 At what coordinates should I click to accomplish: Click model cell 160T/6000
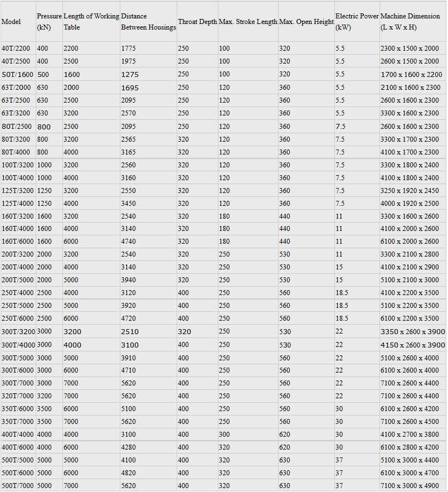click(18, 242)
